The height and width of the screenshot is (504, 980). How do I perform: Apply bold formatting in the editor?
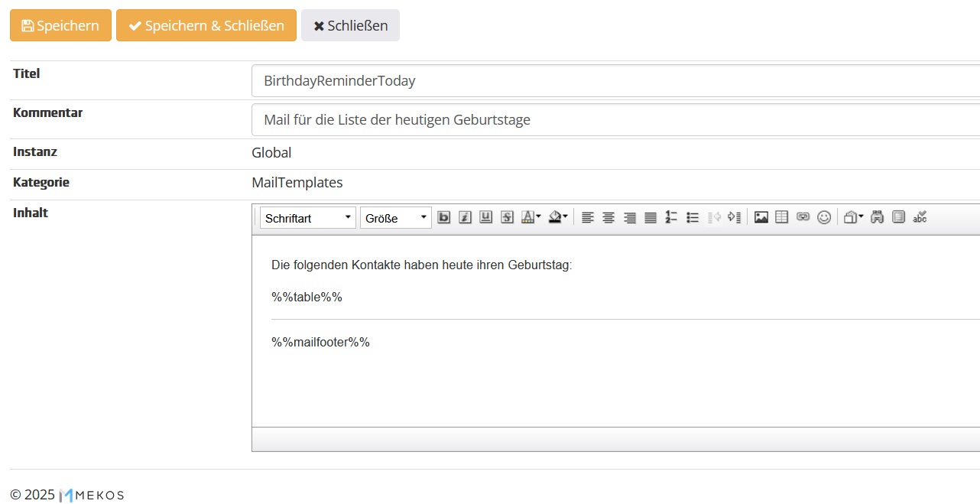[x=444, y=216]
